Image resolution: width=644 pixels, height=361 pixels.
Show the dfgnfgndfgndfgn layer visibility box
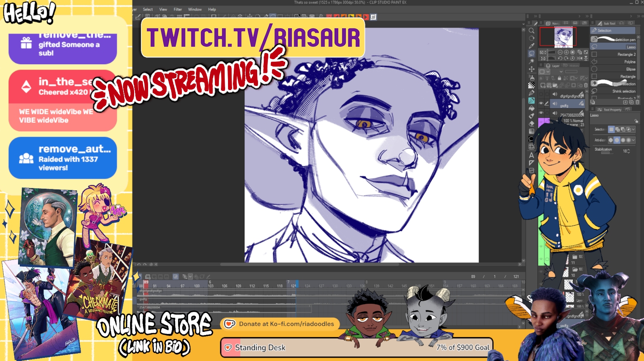click(x=541, y=95)
